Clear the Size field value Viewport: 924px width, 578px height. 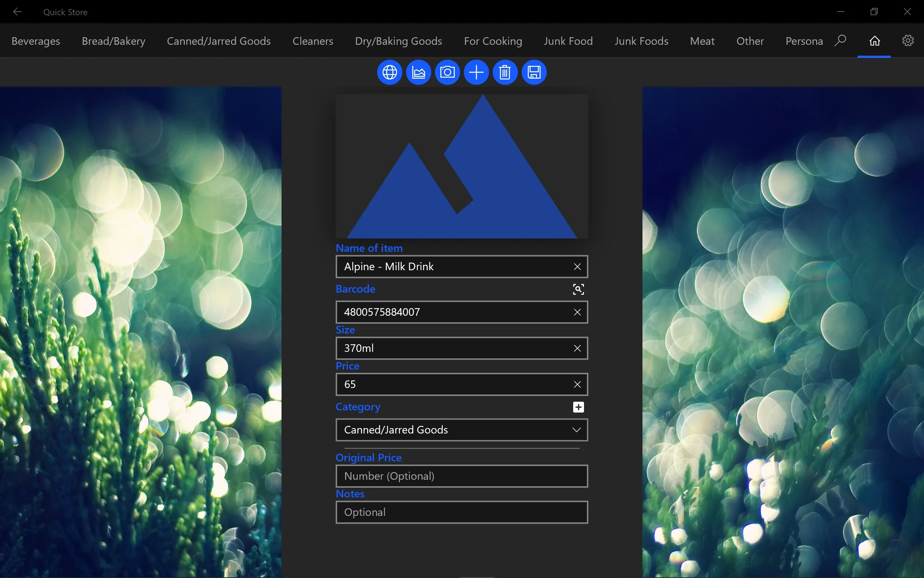pyautogui.click(x=577, y=348)
